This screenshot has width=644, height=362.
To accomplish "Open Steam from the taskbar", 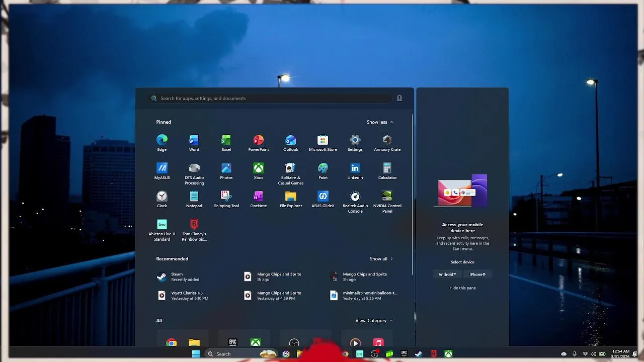I will point(419,354).
